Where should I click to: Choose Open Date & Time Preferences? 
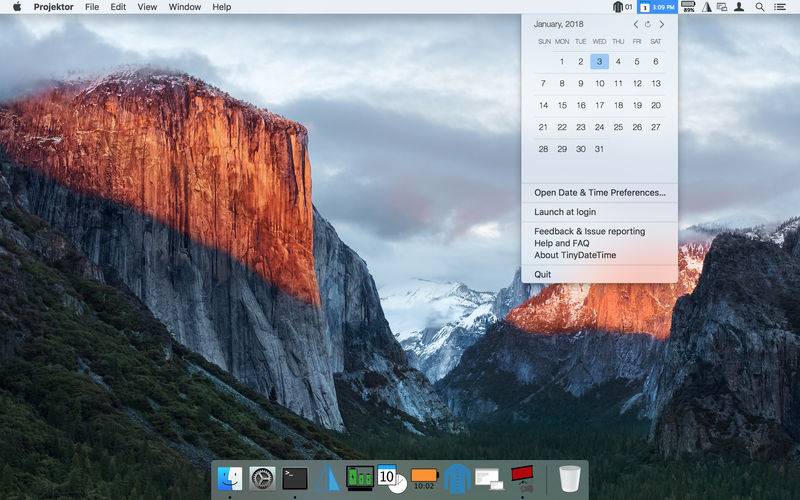[599, 193]
